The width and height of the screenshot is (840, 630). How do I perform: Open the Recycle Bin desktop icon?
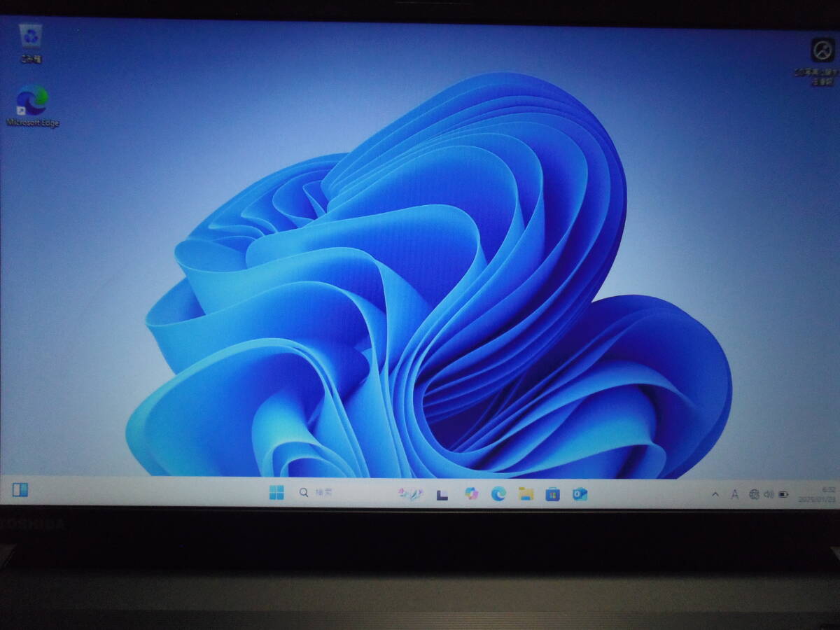[x=31, y=42]
